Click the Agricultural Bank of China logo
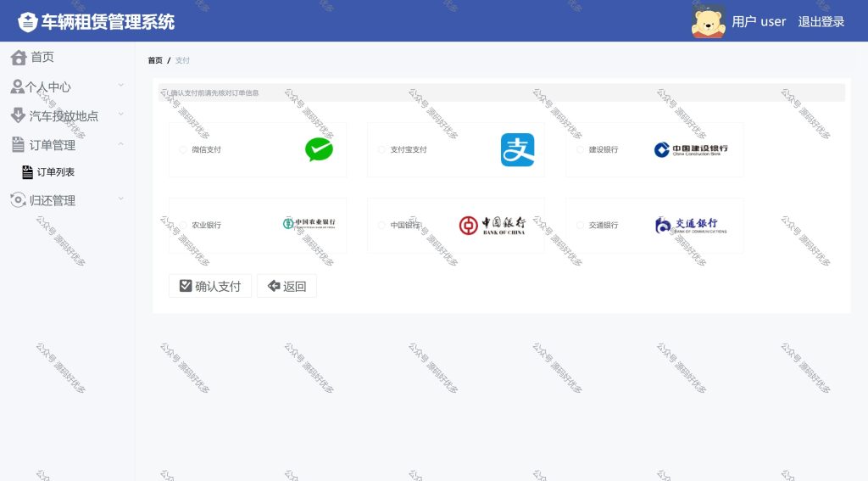Viewport: 868px width, 481px height. pyautogui.click(x=309, y=223)
